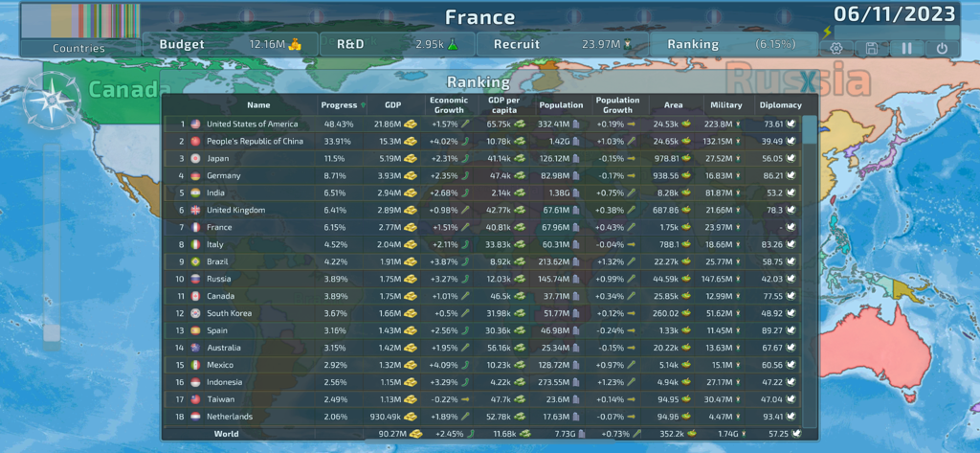The height and width of the screenshot is (453, 980).
Task: Click the map zoom slider handle
Action: pyautogui.click(x=52, y=333)
